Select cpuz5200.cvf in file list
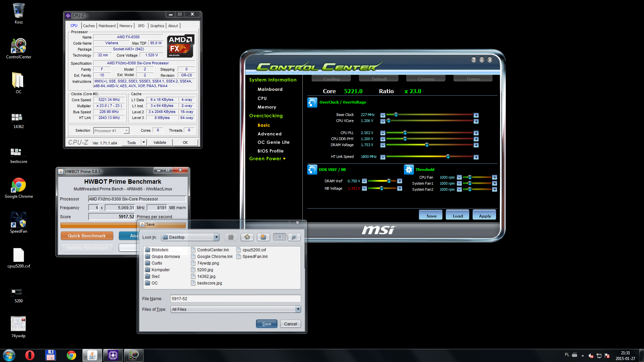 pos(251,250)
